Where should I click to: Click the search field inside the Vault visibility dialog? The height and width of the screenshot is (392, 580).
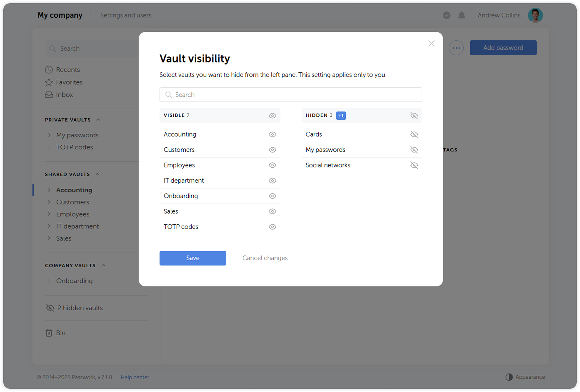click(291, 95)
